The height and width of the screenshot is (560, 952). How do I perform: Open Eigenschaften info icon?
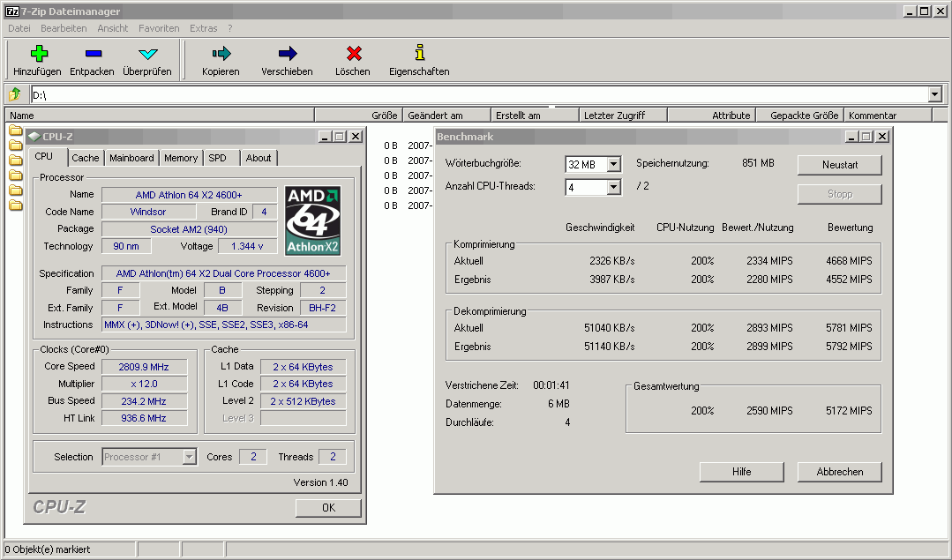[419, 54]
